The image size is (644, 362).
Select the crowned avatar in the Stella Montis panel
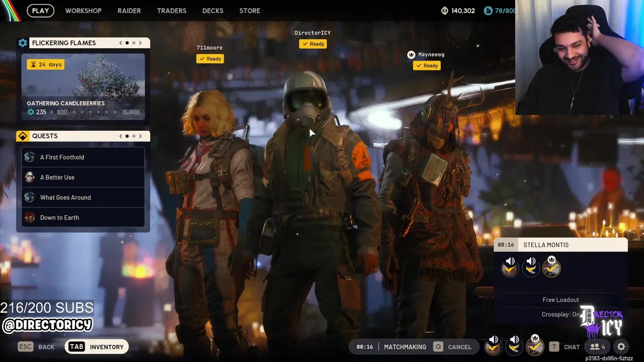(x=551, y=269)
